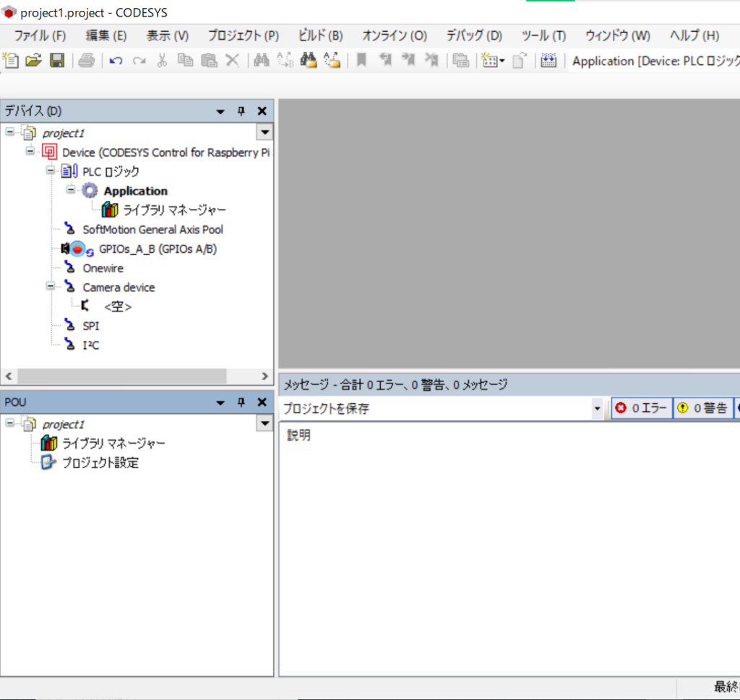Image resolution: width=740 pixels, height=700 pixels.
Task: Click the red Device icon in the tree
Action: tap(50, 152)
